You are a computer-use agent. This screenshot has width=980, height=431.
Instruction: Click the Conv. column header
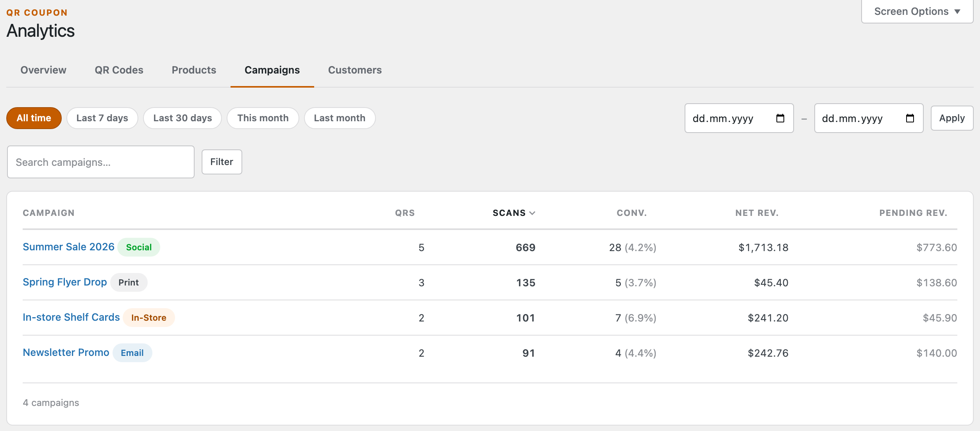(632, 213)
